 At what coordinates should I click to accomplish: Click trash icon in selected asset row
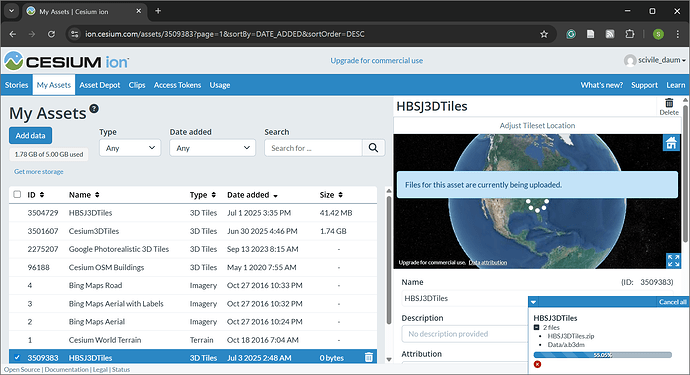[369, 357]
